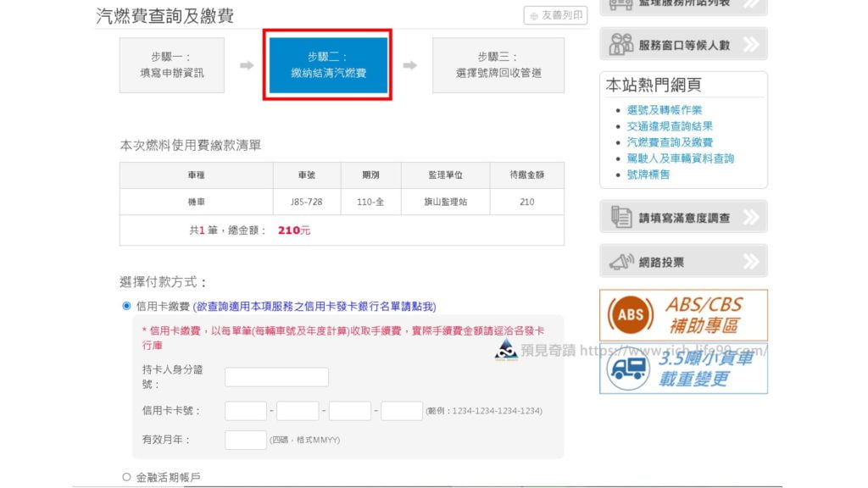
Task: Click chevron arrow beside 請填寫滿意度調查
Action: tap(751, 217)
